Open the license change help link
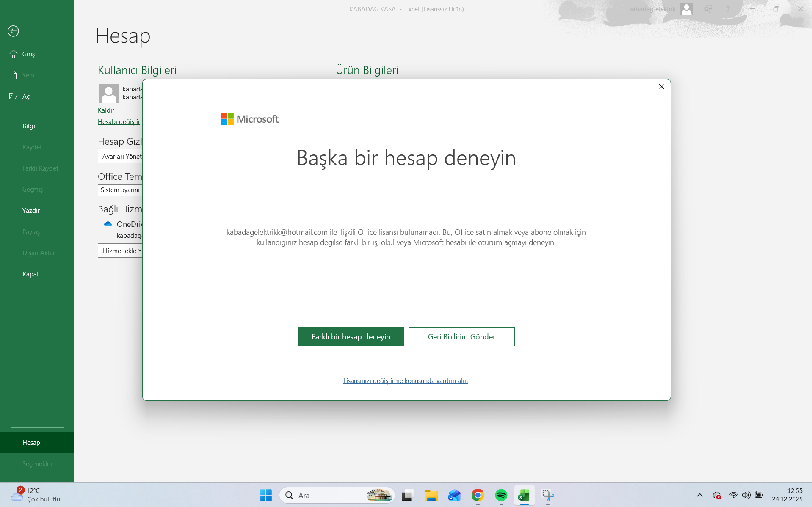Viewport: 812px width, 507px height. [405, 380]
